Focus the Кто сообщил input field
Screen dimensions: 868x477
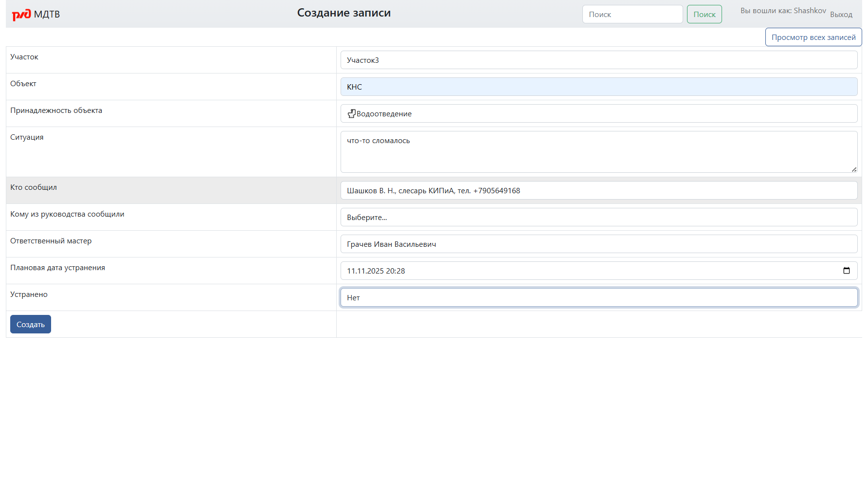click(598, 190)
